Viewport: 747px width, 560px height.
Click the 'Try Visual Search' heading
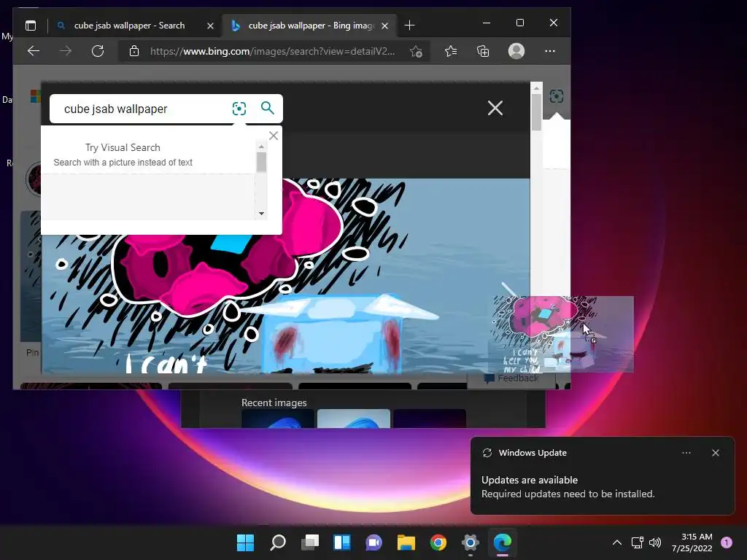(123, 147)
